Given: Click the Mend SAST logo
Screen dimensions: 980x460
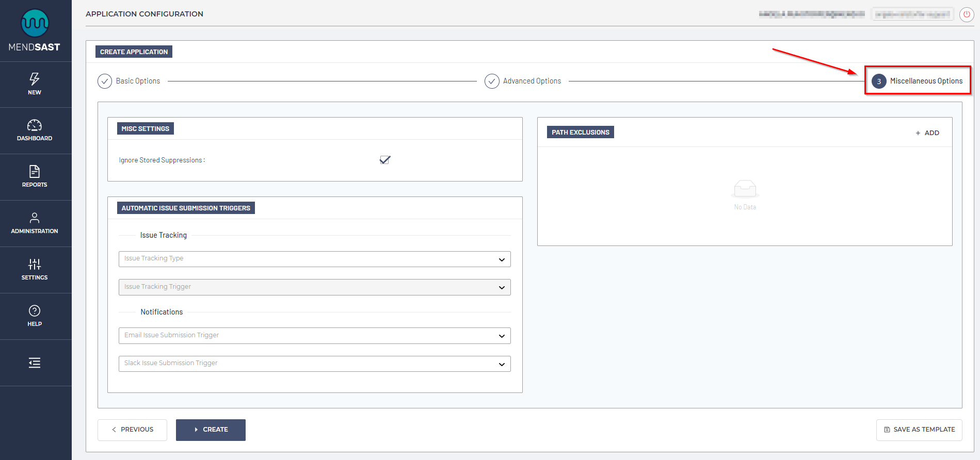Looking at the screenshot, I should coord(35,30).
